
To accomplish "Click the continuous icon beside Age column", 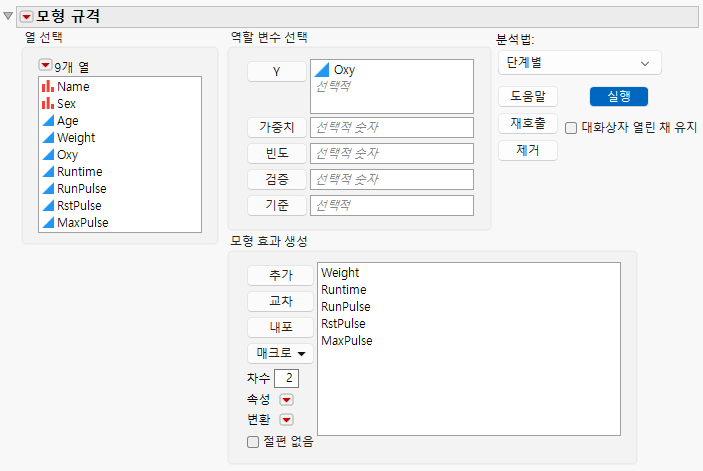I will point(48,121).
